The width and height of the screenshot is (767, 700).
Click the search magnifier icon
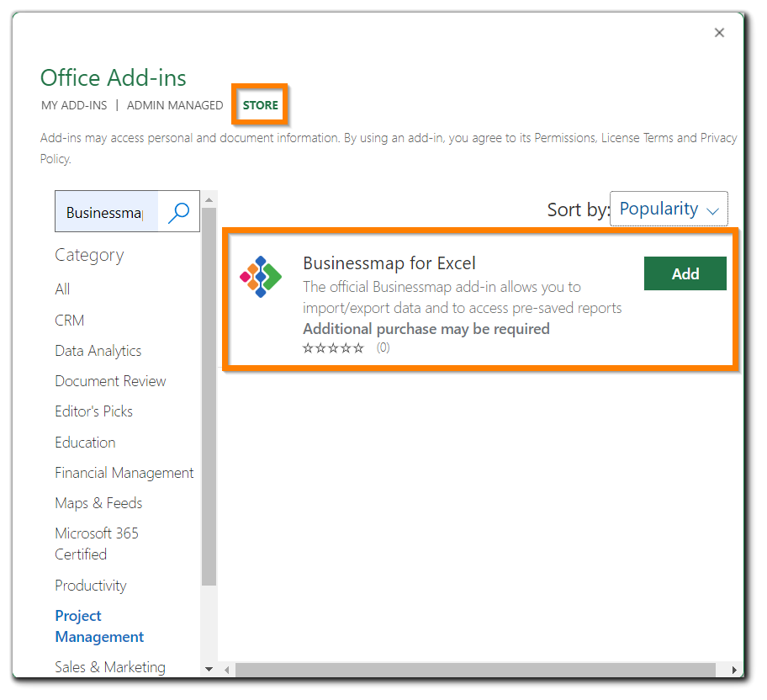178,212
